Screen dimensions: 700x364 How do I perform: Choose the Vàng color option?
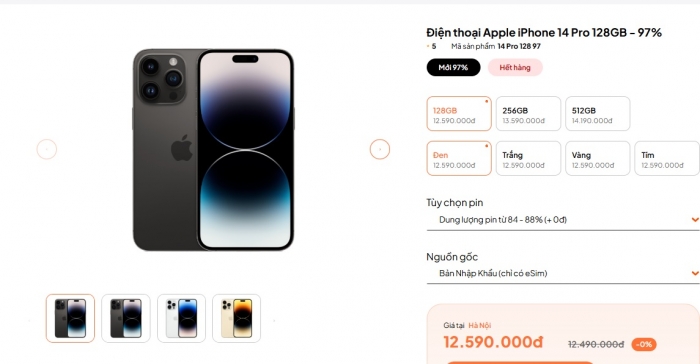[598, 159]
